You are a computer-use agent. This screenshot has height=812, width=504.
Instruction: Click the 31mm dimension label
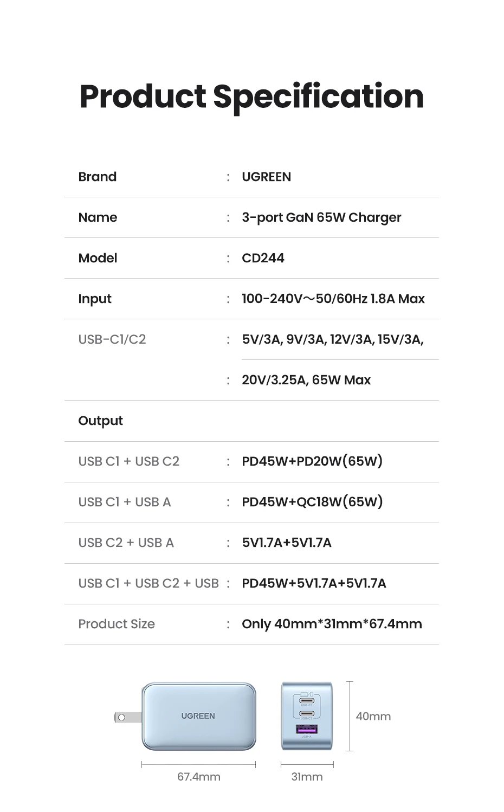point(307,777)
